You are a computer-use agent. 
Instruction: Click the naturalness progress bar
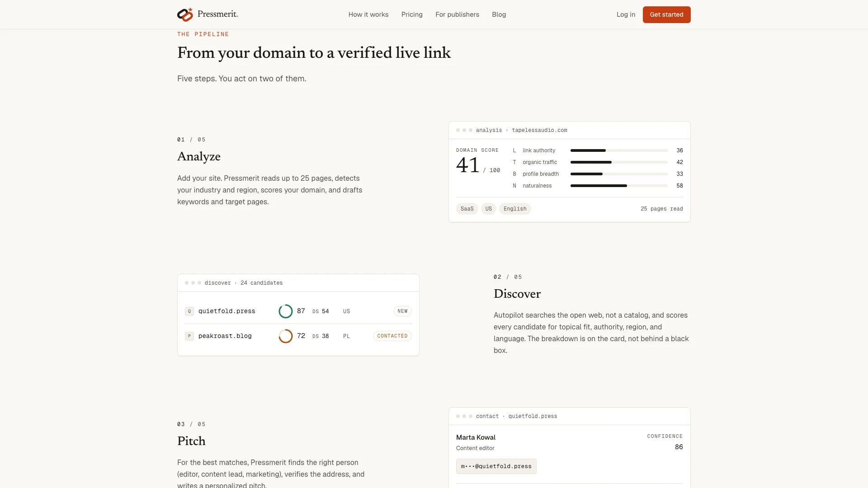(619, 186)
